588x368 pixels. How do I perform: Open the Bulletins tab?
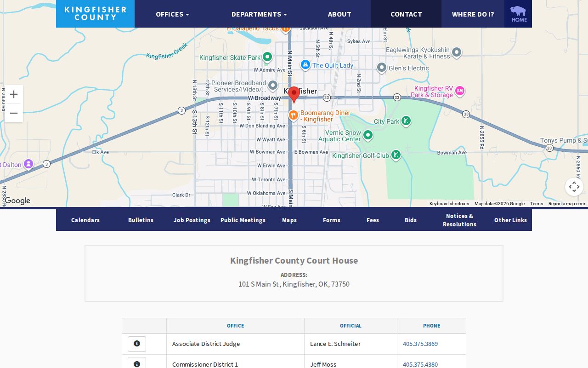141,220
